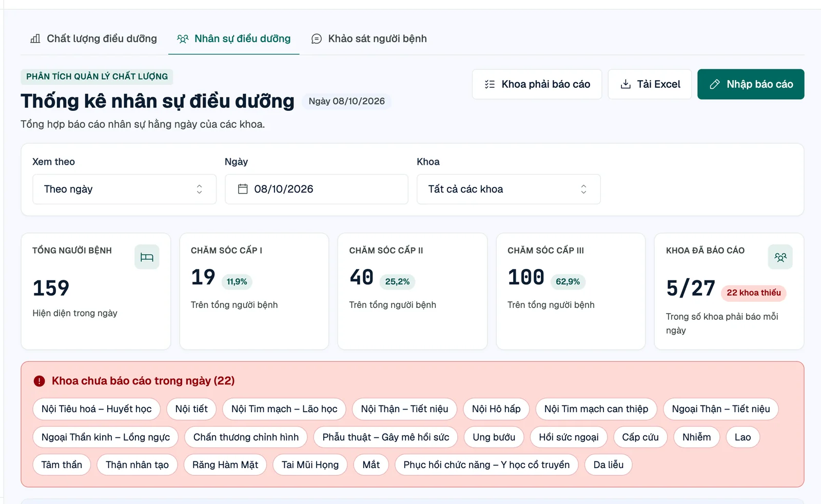The width and height of the screenshot is (821, 504).
Task: Select the Nội Tiêu hoá – Huyết học chip
Action: tap(96, 409)
